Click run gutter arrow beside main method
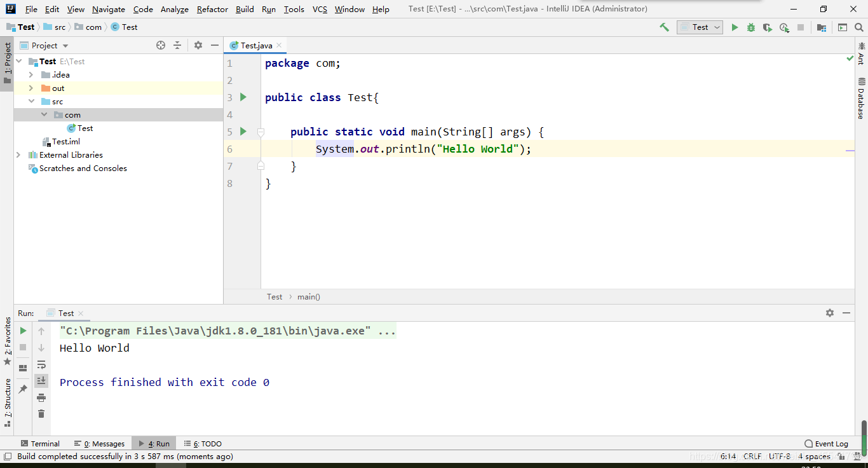868x468 pixels. [x=243, y=132]
